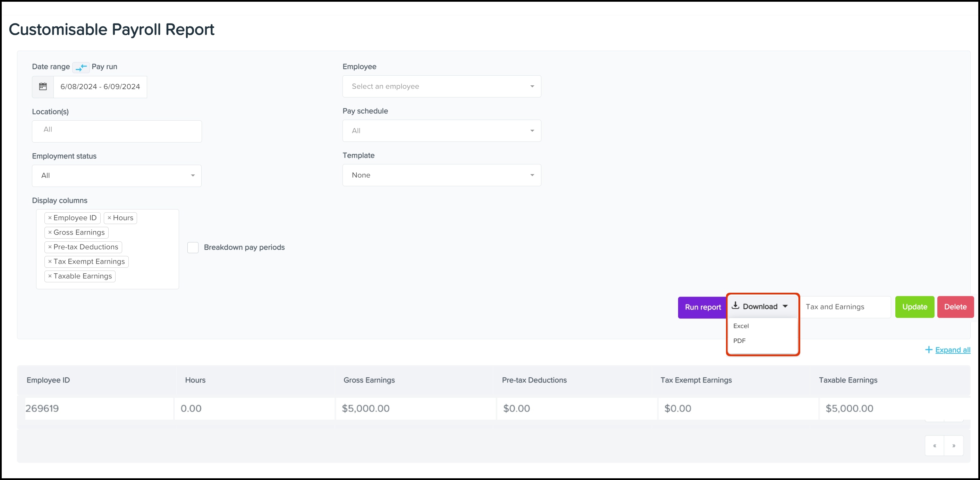Click the Hours cell 0.00
This screenshot has height=480, width=980.
click(254, 409)
